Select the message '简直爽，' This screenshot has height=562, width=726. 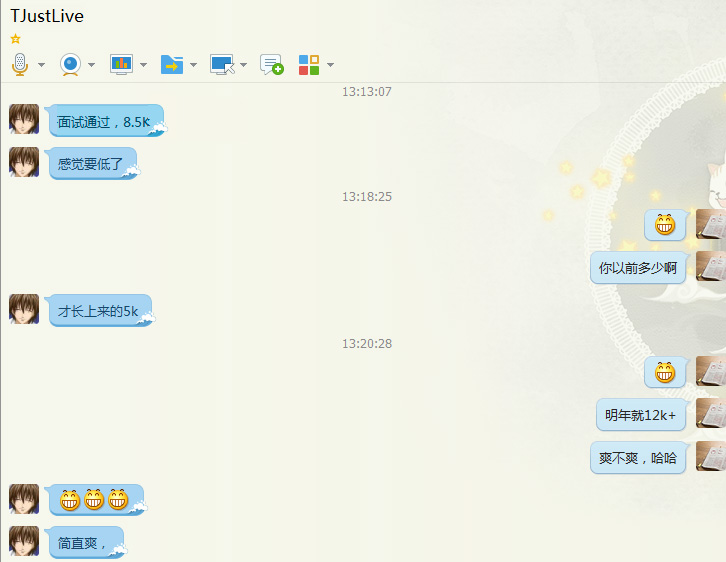(x=86, y=543)
